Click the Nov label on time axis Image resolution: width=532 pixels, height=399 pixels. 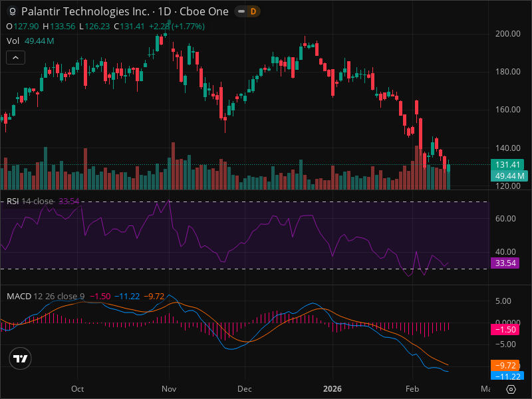point(169,389)
